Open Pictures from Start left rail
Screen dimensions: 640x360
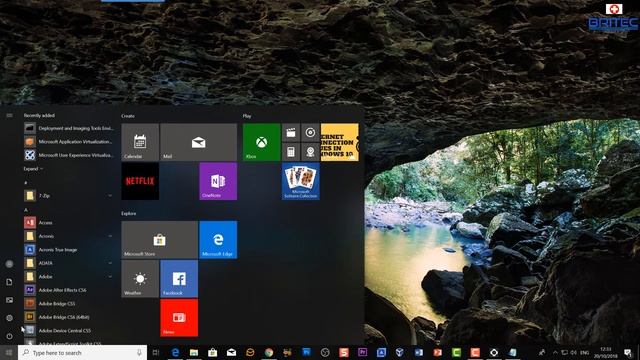pos(9,300)
